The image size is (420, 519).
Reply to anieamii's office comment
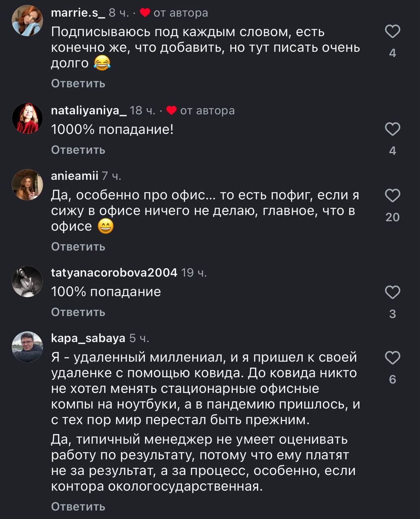(x=78, y=247)
